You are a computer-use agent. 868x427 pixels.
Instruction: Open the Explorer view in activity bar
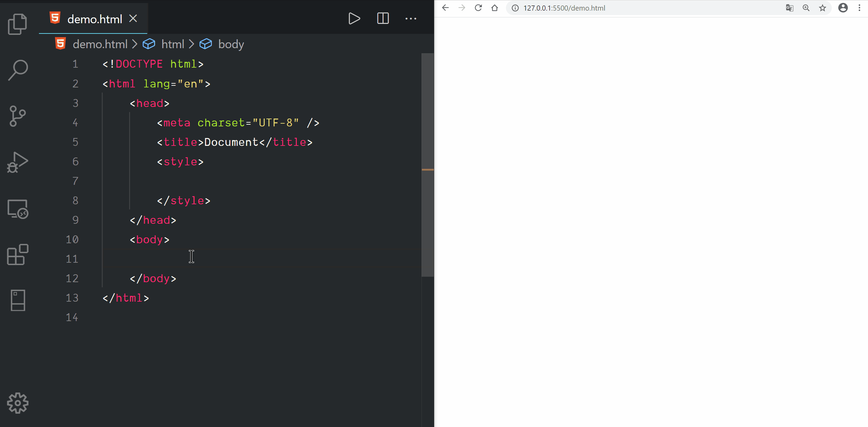click(x=17, y=24)
